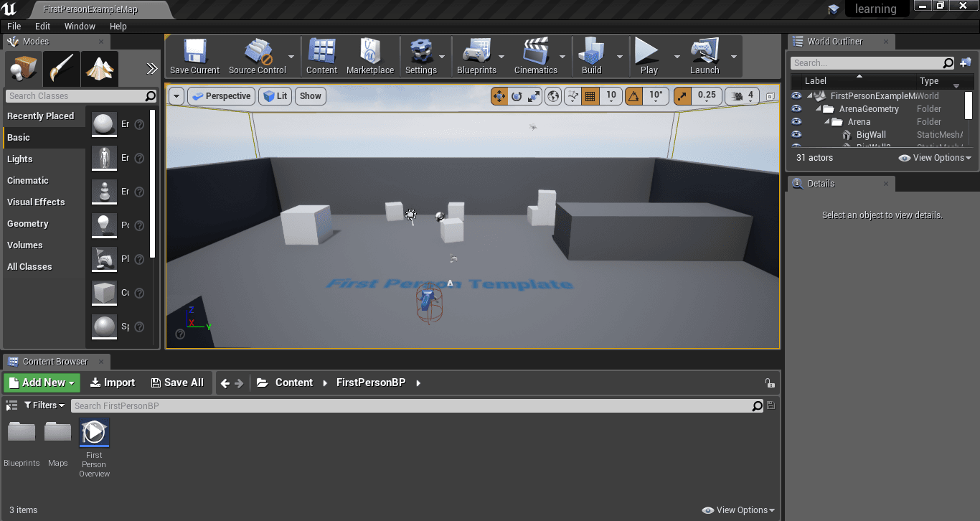Screen dimensions: 980x521
Task: Select the Lights category
Action: click(20, 159)
